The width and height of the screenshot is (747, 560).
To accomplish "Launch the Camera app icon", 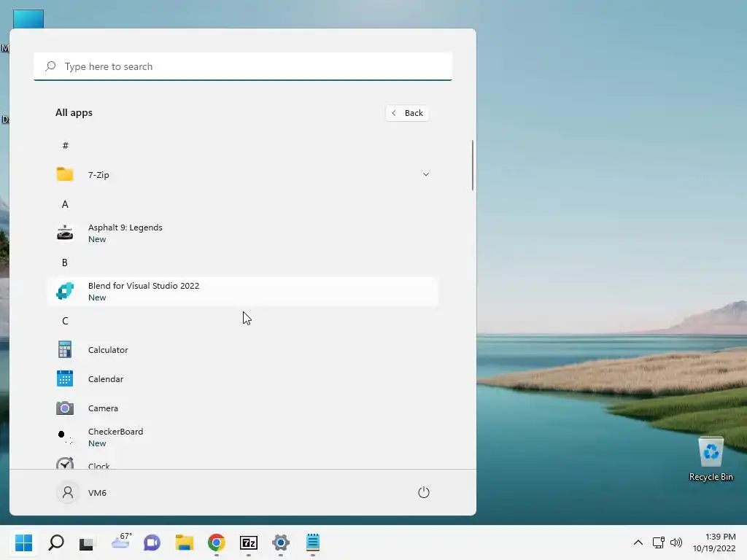I will (x=65, y=408).
